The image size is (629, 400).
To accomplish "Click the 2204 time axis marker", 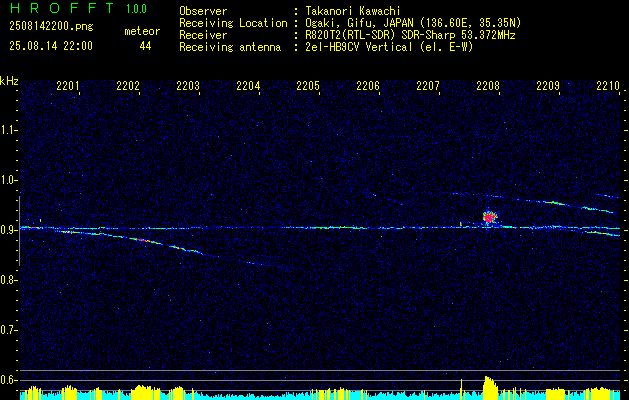I will tap(248, 85).
